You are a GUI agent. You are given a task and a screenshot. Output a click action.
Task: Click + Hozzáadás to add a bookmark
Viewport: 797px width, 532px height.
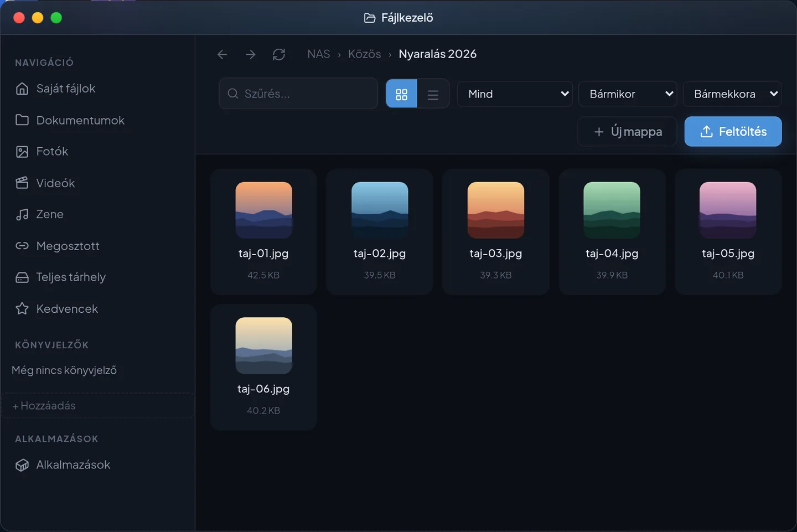tap(97, 406)
